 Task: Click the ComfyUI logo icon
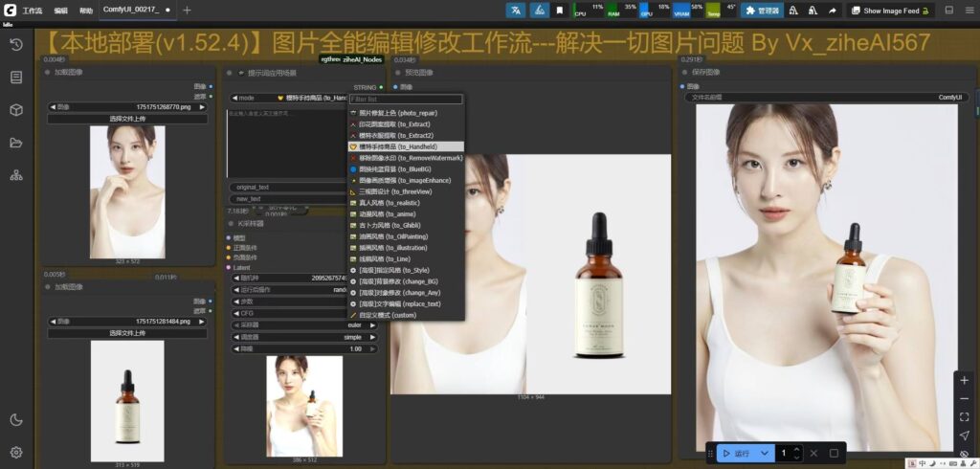[x=10, y=10]
